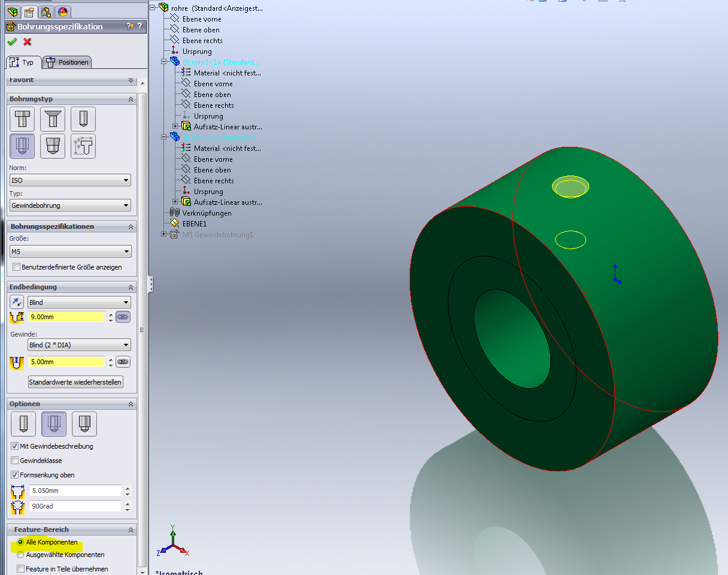Increase the 5.050mm value with spinner
The height and width of the screenshot is (575, 728).
127,488
